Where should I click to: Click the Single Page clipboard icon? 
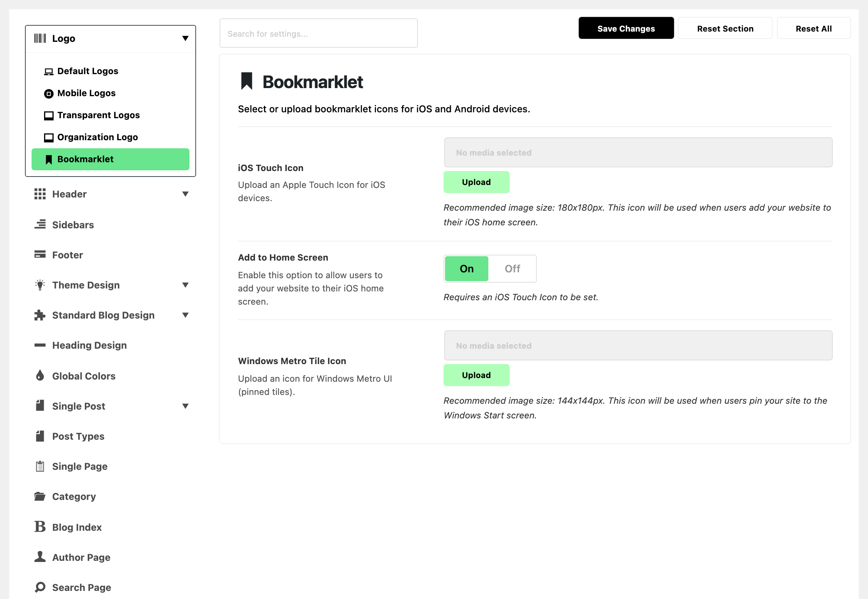[x=40, y=467]
